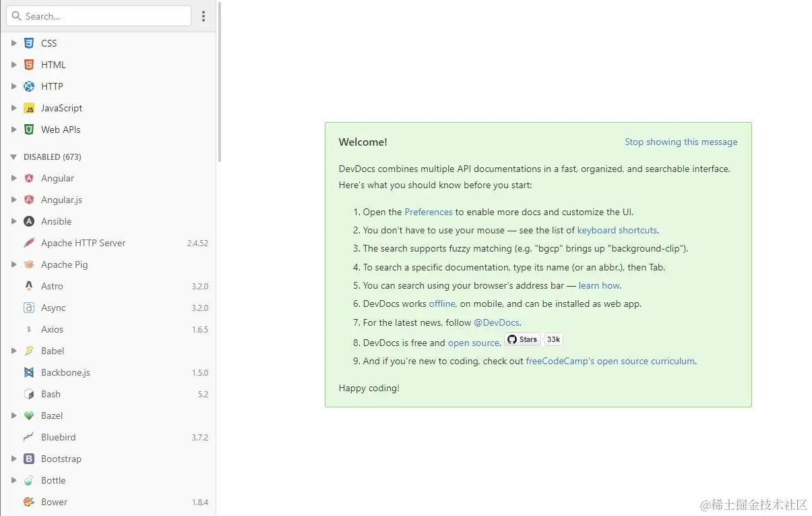Expand the Bazel entry arrow
Viewport: 812px width, 516px height.
(13, 415)
